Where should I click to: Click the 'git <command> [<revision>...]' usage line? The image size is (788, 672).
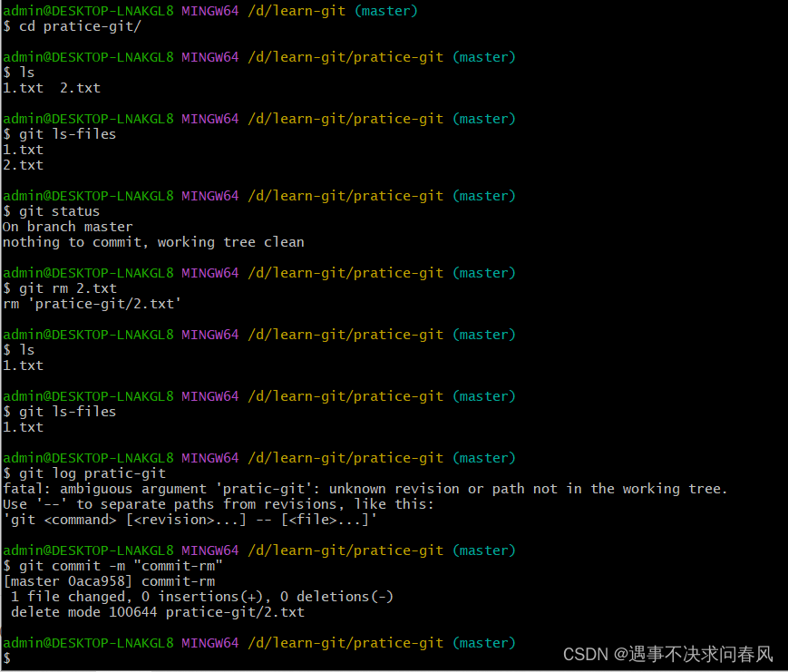(190, 520)
